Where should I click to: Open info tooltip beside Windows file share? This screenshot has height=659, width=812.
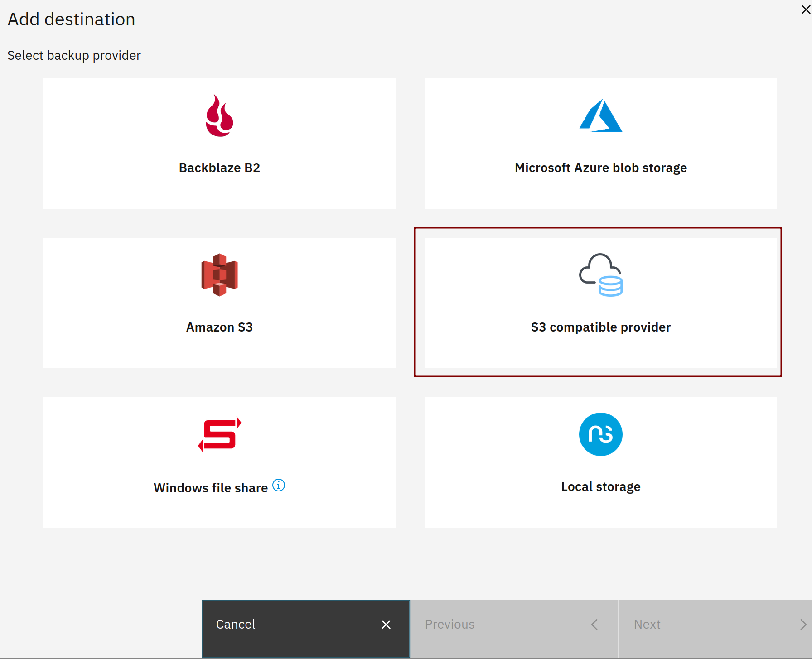click(279, 485)
